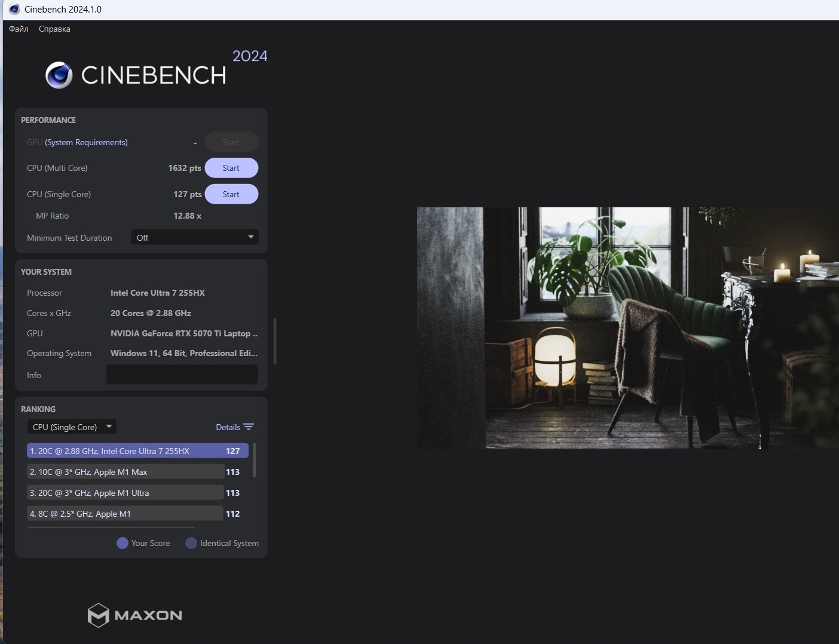Click the Maxon logo icon

pos(99,615)
